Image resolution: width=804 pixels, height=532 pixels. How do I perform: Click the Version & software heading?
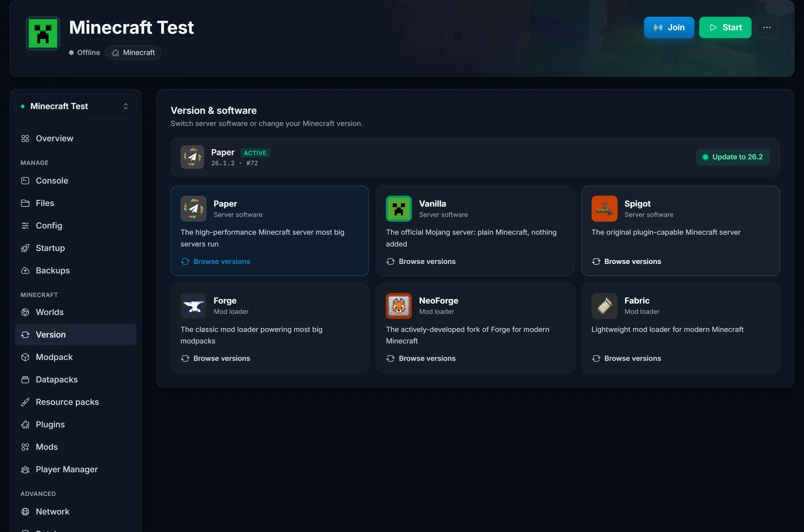click(214, 111)
